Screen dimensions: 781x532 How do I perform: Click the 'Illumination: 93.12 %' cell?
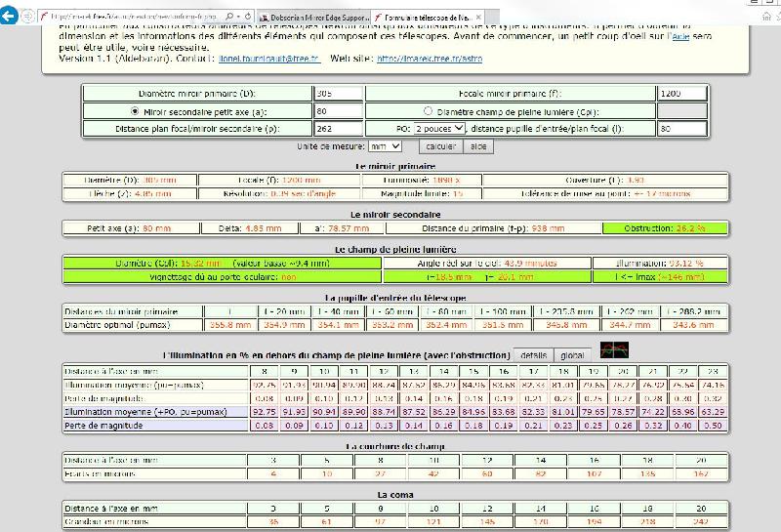[x=660, y=263]
